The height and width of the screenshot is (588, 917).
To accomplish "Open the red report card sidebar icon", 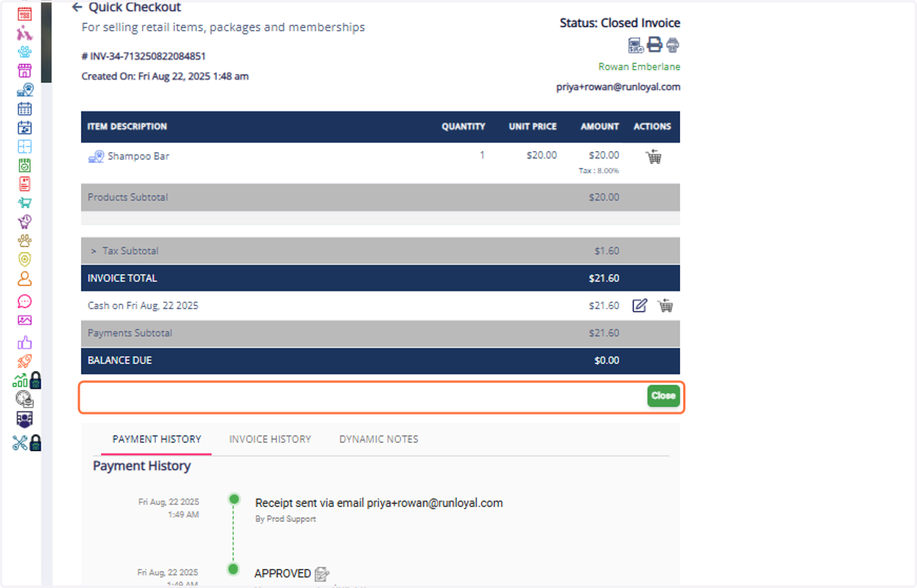I will (x=24, y=184).
